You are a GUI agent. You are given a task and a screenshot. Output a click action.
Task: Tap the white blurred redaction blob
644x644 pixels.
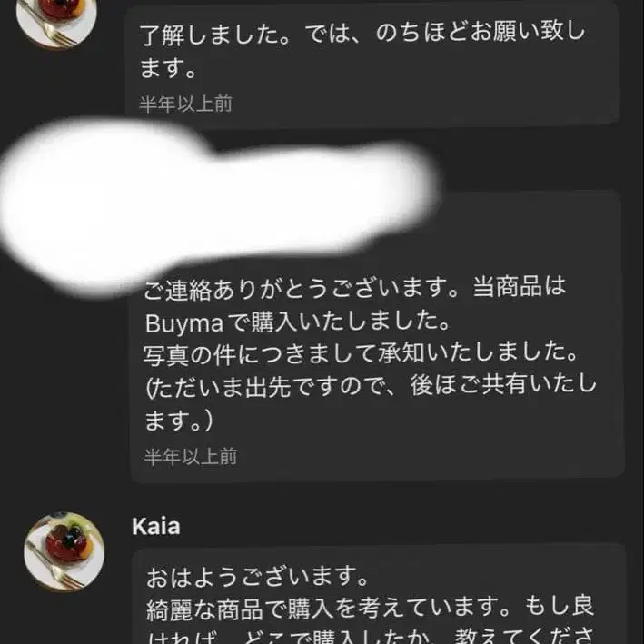218,205
